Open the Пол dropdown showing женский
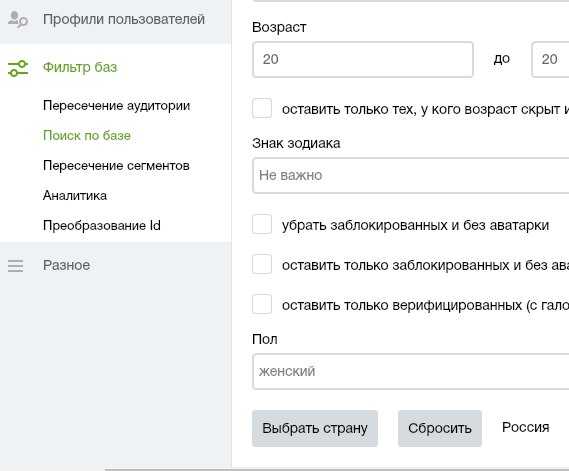The image size is (569, 471). click(x=411, y=372)
